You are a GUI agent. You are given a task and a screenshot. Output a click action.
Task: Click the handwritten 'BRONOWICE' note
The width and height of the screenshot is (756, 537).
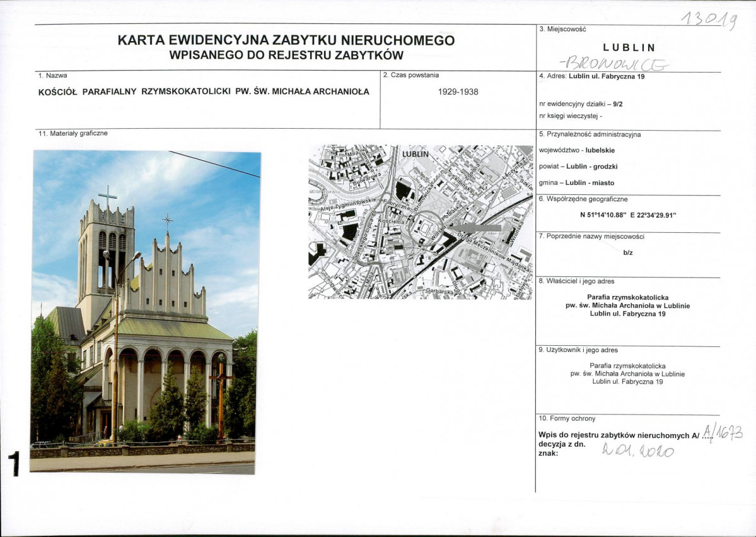tap(614, 63)
